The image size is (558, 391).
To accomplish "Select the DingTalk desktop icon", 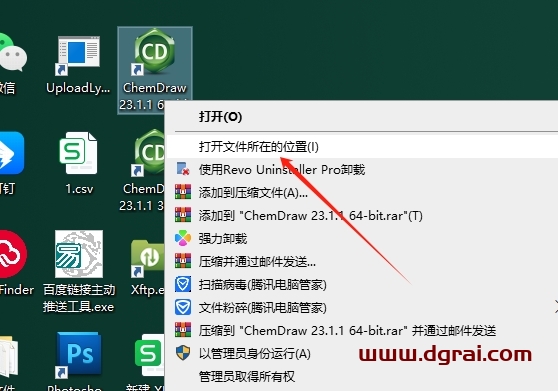I will pyautogui.click(x=11, y=153).
